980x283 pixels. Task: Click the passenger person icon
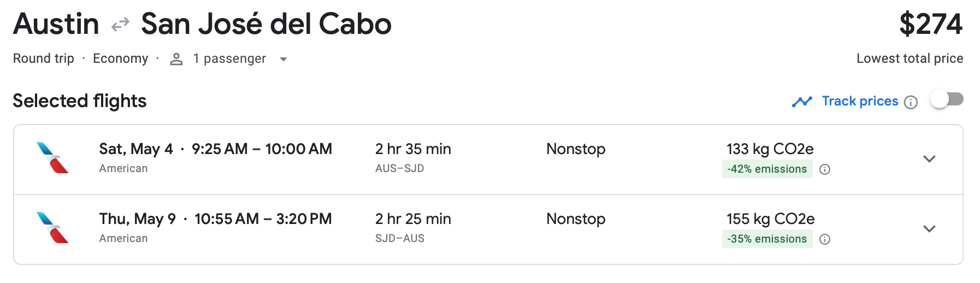point(176,59)
